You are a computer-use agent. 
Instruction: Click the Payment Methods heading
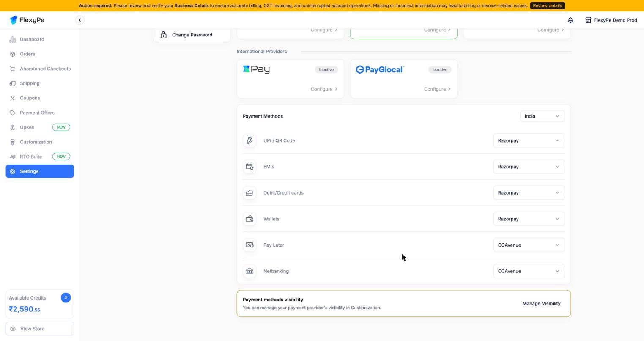pos(263,116)
